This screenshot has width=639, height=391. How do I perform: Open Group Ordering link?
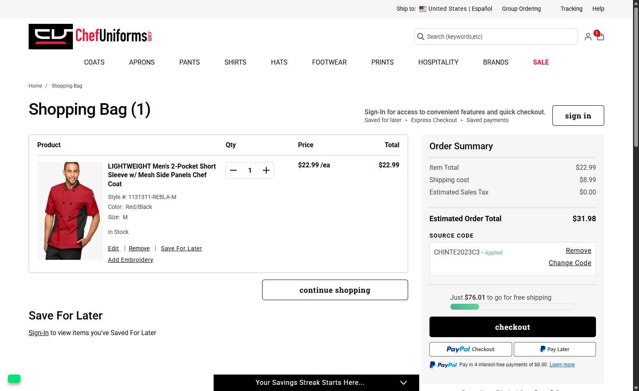(521, 9)
